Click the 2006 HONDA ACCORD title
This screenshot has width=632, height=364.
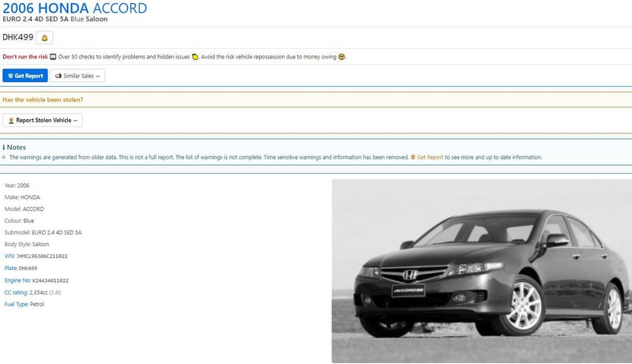click(74, 8)
